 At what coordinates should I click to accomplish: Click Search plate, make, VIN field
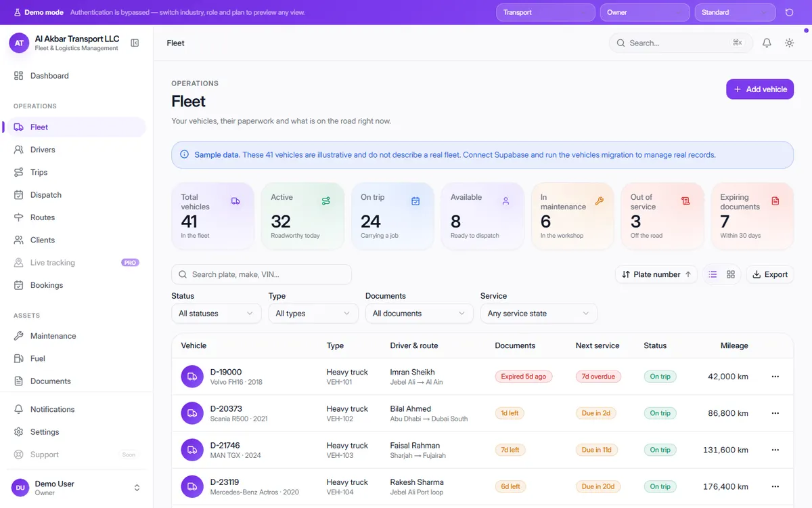[262, 274]
